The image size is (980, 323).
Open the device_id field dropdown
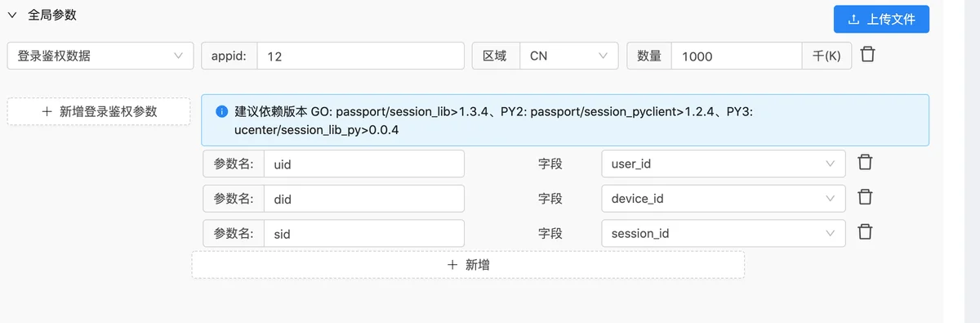coord(724,198)
